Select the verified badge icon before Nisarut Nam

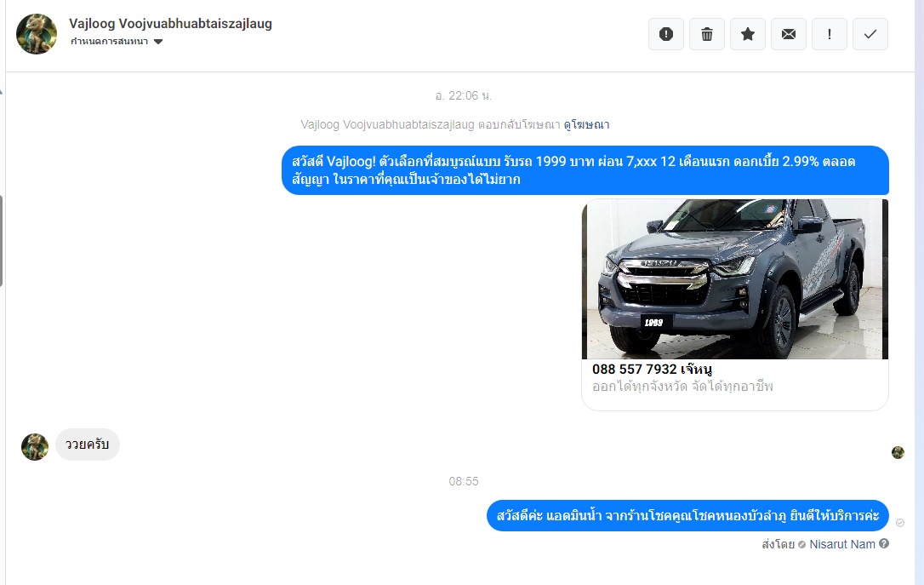pyautogui.click(x=802, y=545)
